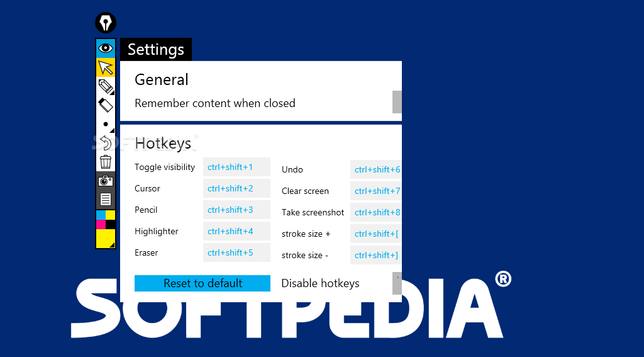Edit the Undo hotkey ctrl+shift+6
Viewport: 644px width, 357px height.
376,169
